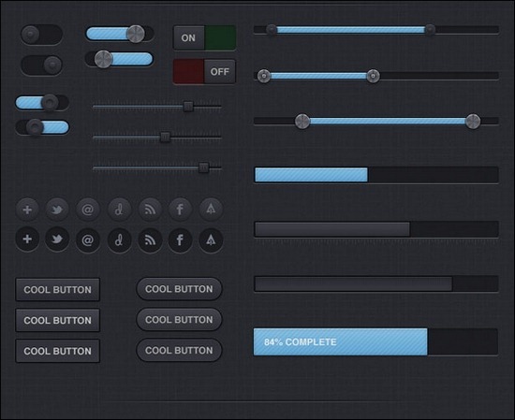The image size is (515, 420).
Task: Click the Twitter bird icon in the dimmer row
Action: tap(57, 210)
